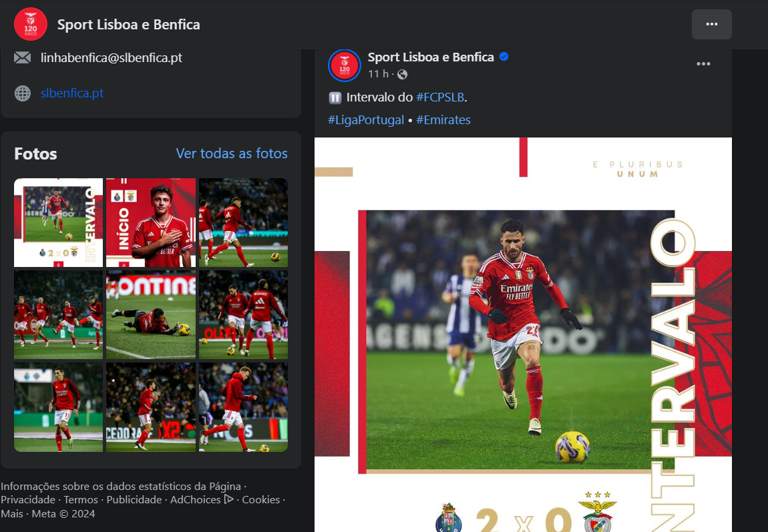Click the post author's profile picture

coord(345,65)
